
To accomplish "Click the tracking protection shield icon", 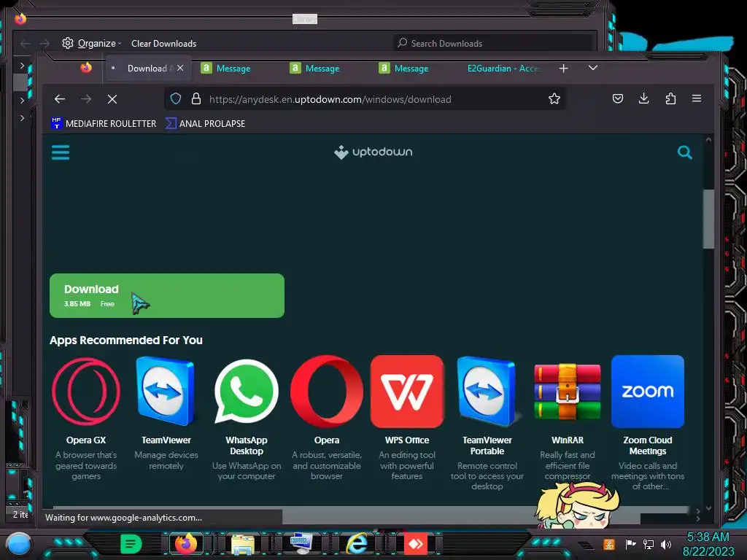I will click(176, 98).
